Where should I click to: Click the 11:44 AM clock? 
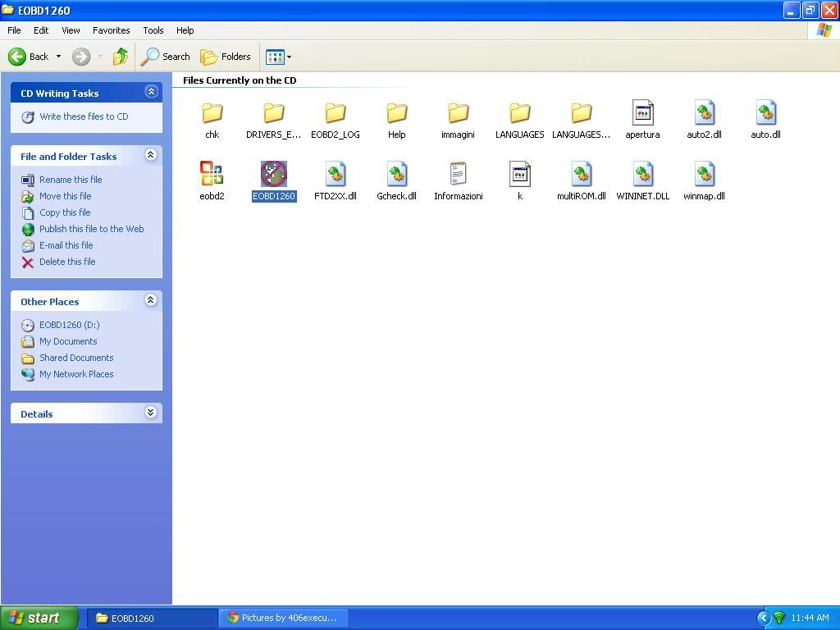pos(810,619)
